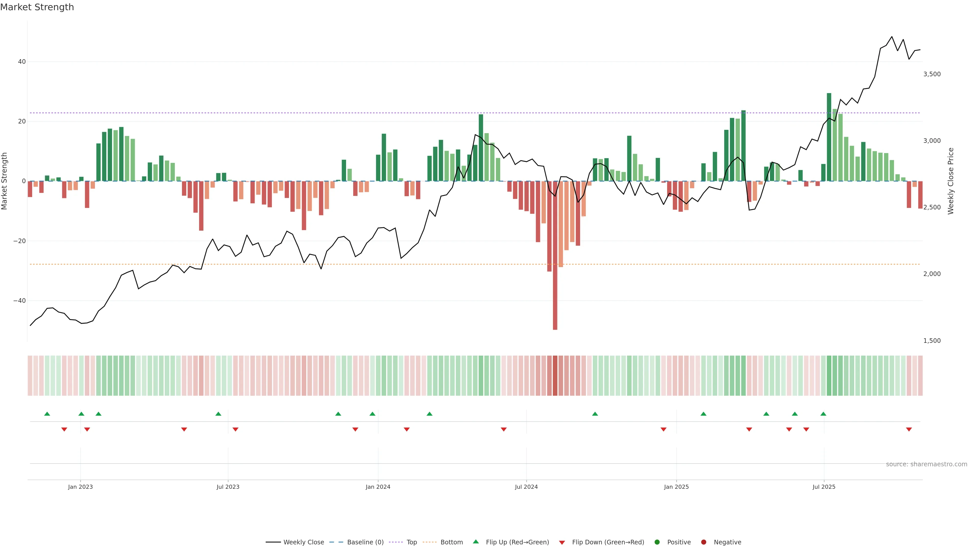Screen dimensions: 980x551
Task: Click Flip Up green triangle legend icon
Action: 475,542
